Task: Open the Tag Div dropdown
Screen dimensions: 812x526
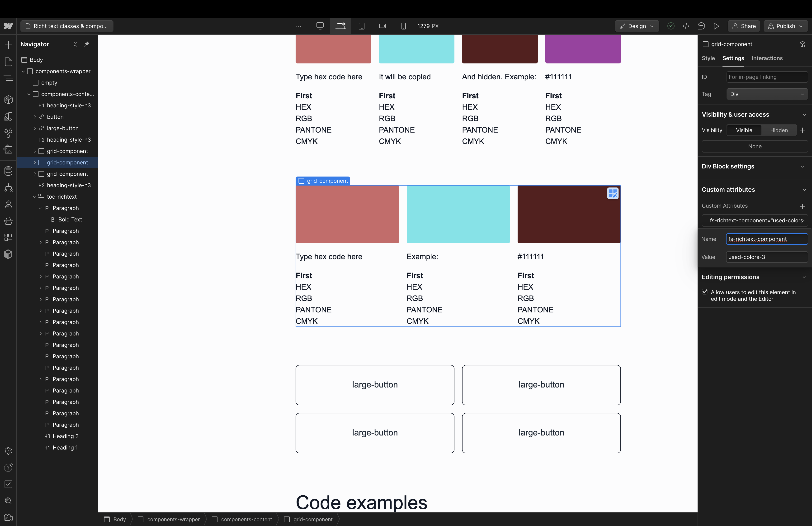Action: pos(767,94)
